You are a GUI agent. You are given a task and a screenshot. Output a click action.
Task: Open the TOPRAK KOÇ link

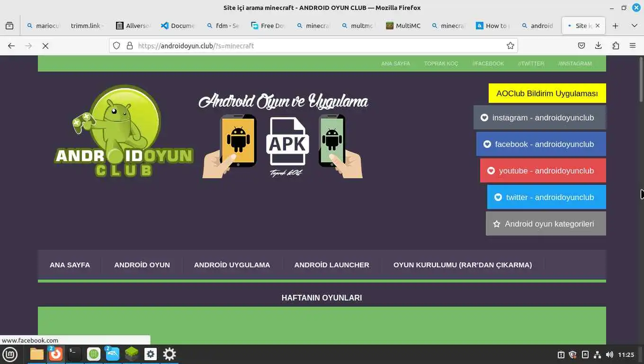441,64
